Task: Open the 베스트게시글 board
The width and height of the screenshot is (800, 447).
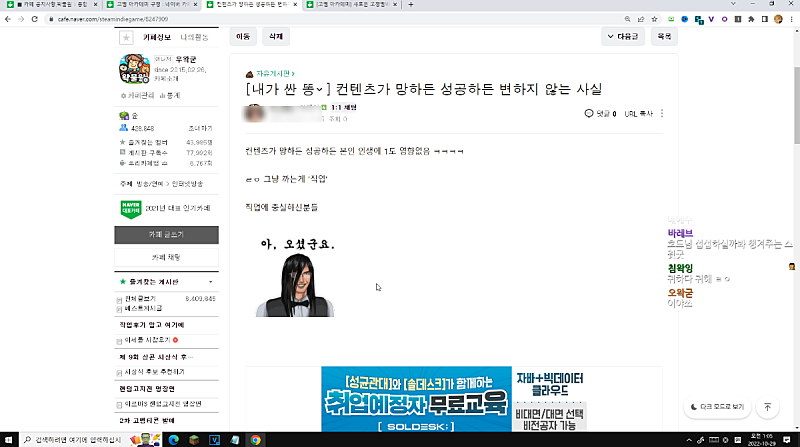Action: pyautogui.click(x=143, y=308)
